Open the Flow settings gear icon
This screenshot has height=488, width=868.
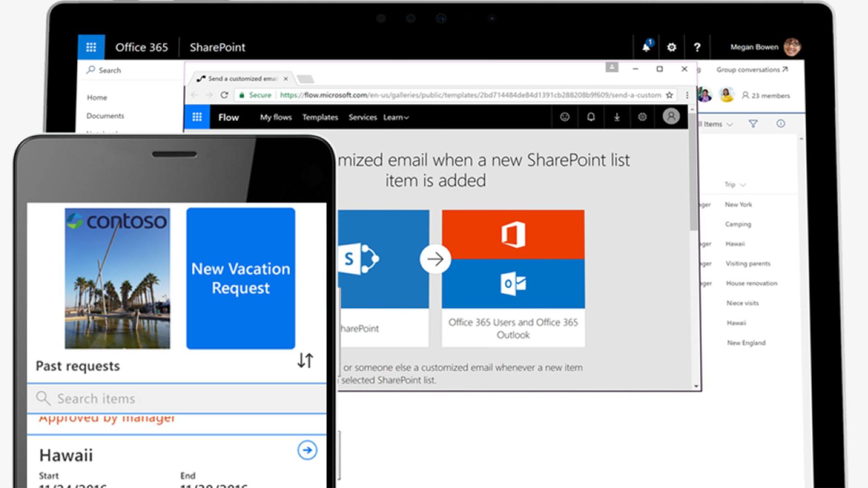[642, 117]
